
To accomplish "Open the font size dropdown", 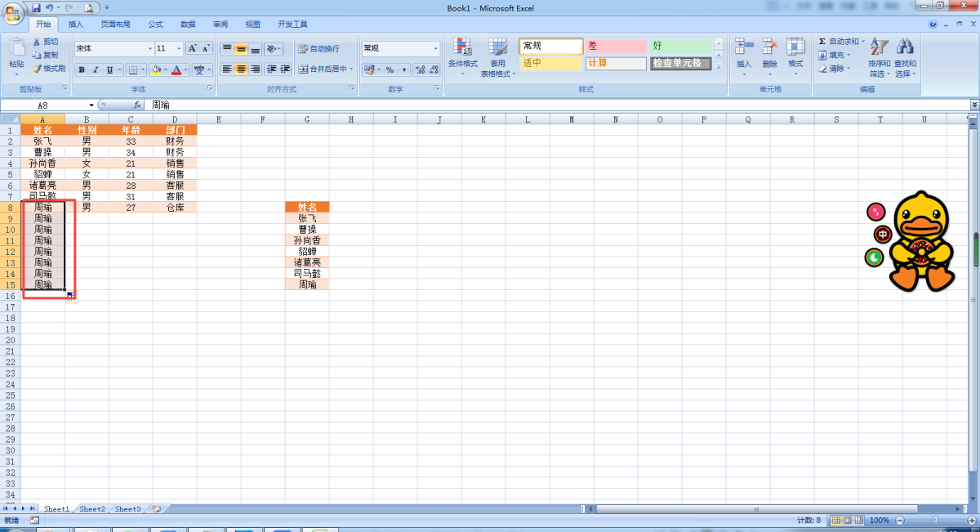I will point(179,49).
